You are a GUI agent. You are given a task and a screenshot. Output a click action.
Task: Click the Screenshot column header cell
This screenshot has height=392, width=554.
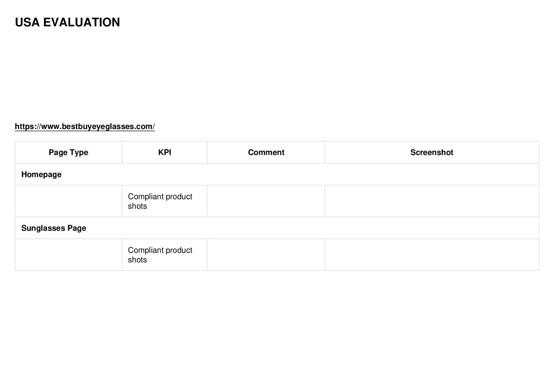point(432,152)
